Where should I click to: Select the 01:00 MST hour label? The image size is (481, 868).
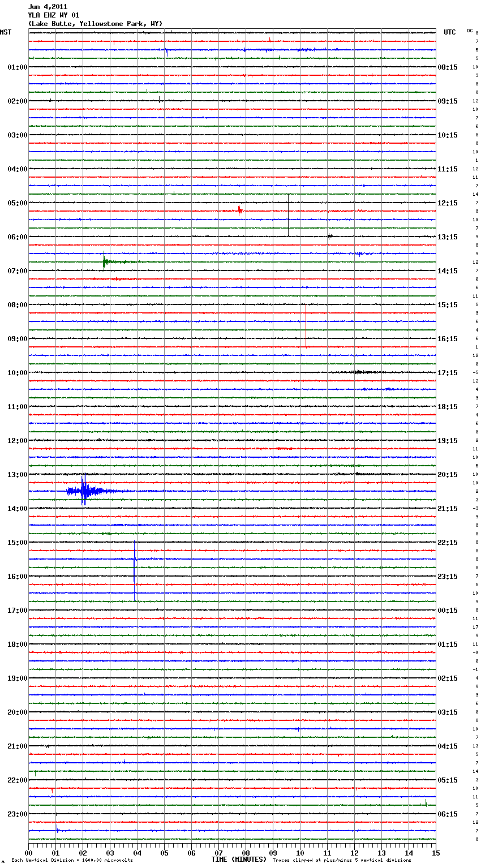pyautogui.click(x=18, y=67)
